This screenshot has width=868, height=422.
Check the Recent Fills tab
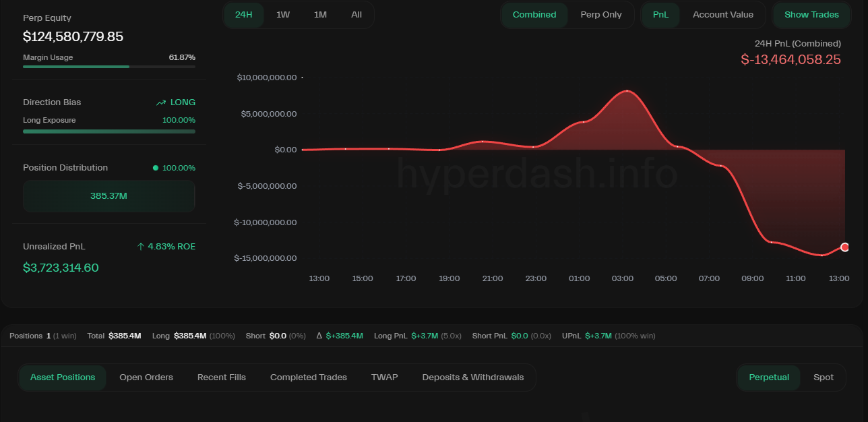point(222,378)
